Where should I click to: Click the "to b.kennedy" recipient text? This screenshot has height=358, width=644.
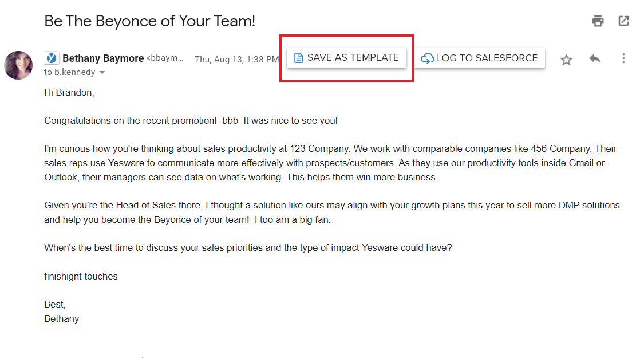point(70,73)
